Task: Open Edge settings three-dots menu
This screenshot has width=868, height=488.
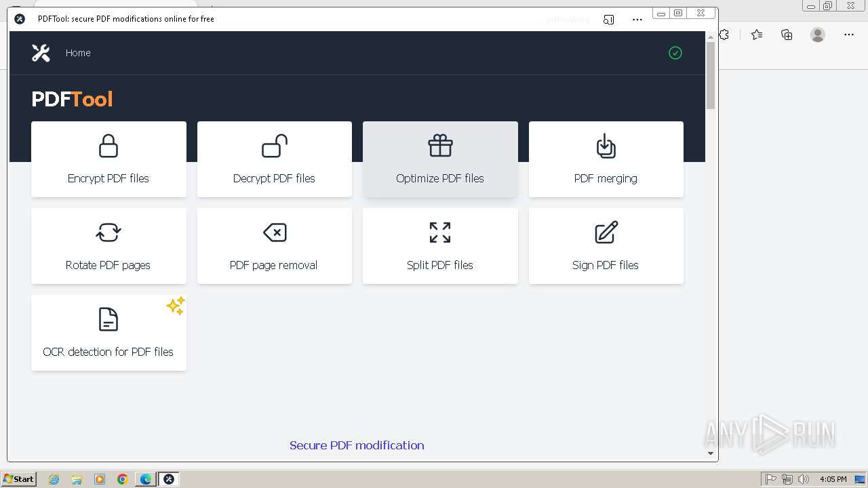Action: (849, 35)
